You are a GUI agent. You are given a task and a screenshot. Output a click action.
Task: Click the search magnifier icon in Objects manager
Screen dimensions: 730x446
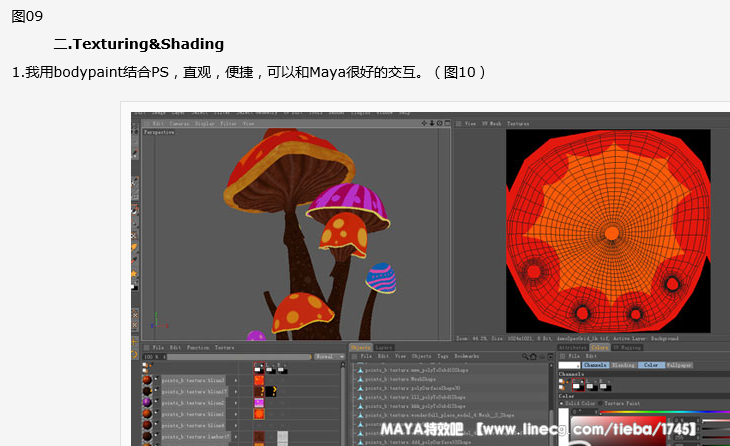tap(525, 357)
